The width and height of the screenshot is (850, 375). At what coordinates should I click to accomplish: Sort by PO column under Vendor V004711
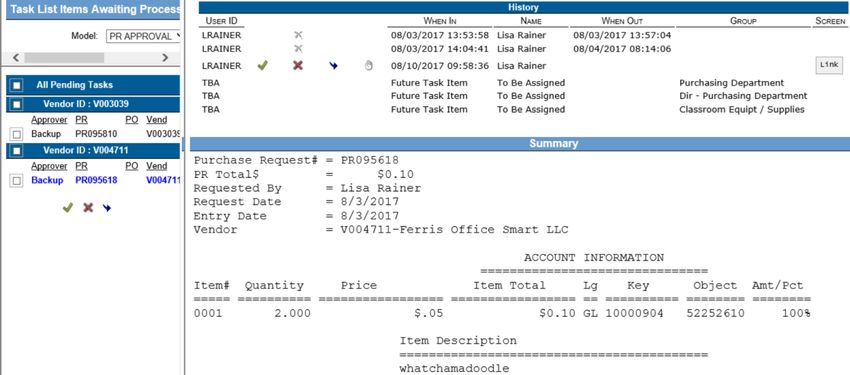[x=132, y=166]
